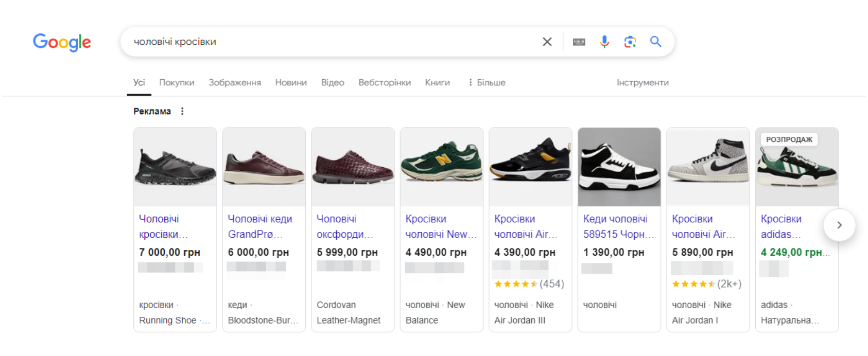868x356 pixels.
Task: Open the three-dot menu next to Реклама
Action: coord(182,111)
